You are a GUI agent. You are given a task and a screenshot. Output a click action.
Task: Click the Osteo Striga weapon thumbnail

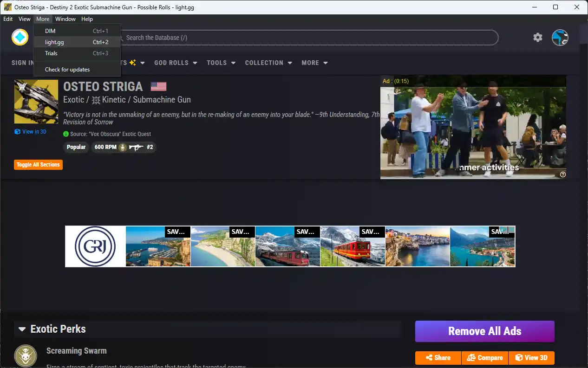[x=36, y=102]
